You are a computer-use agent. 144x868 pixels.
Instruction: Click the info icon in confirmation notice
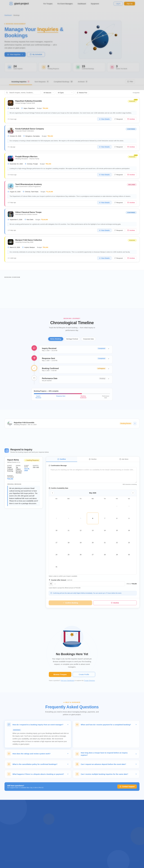pos(51,593)
